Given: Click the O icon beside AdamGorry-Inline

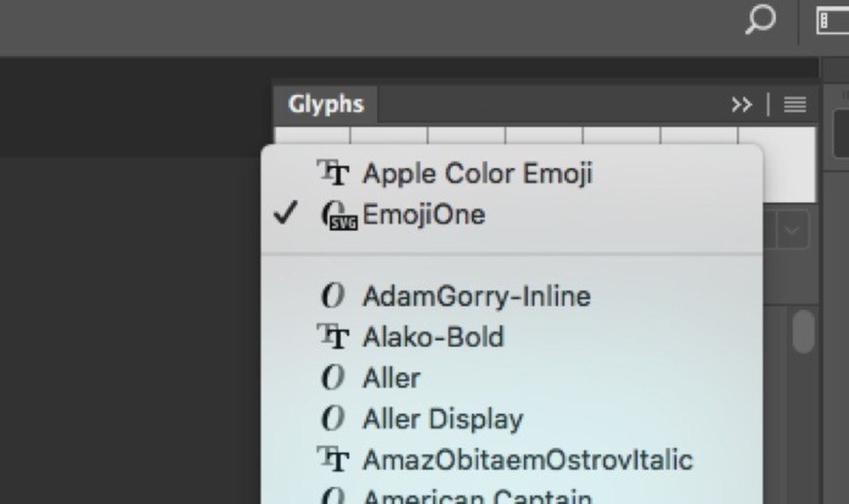Looking at the screenshot, I should pyautogui.click(x=334, y=295).
